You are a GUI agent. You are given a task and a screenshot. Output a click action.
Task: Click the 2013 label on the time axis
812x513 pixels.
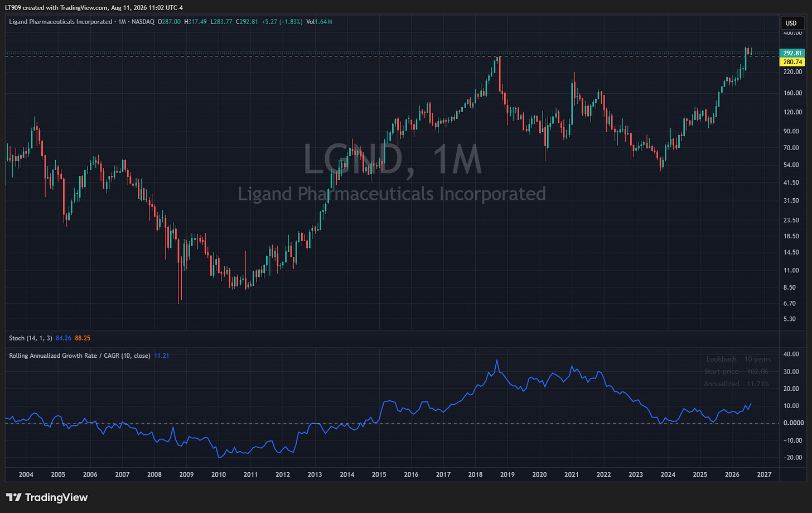pyautogui.click(x=315, y=475)
